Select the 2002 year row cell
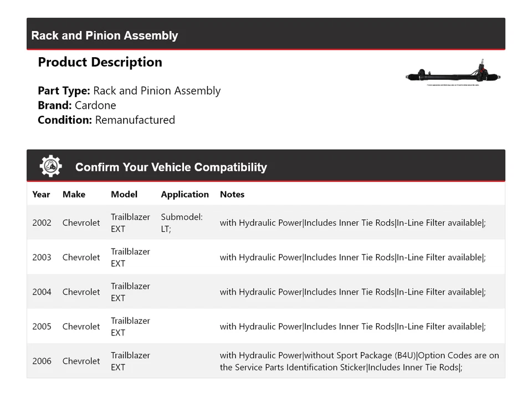Image resolution: width=532 pixels, height=396 pixels. pyautogui.click(x=42, y=223)
